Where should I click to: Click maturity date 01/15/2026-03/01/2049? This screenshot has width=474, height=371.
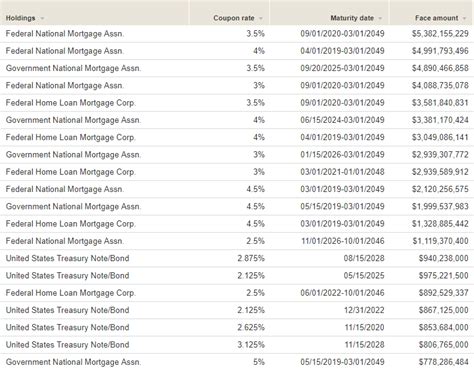(x=342, y=155)
